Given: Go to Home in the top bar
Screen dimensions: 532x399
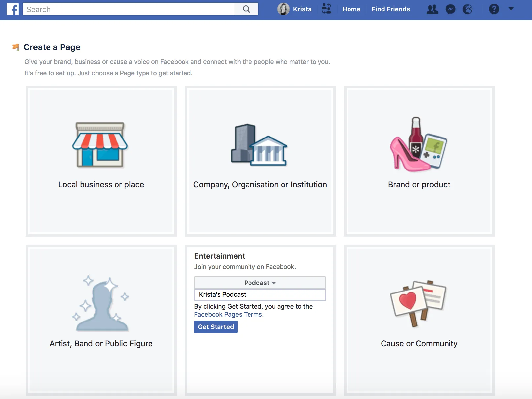Looking at the screenshot, I should coord(351,9).
